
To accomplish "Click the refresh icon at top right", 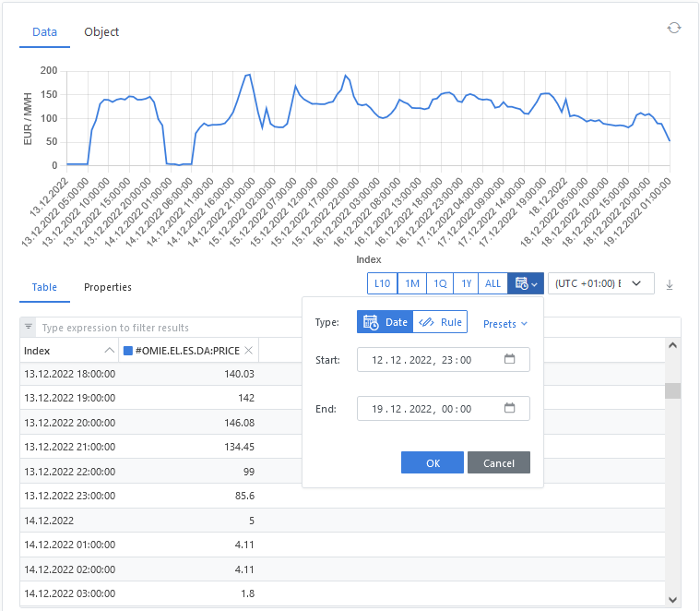I will coord(674,28).
